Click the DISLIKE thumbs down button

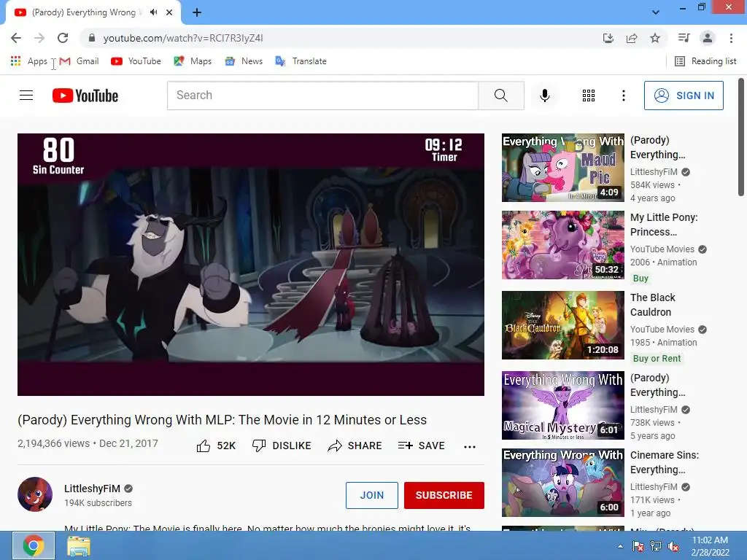282,446
